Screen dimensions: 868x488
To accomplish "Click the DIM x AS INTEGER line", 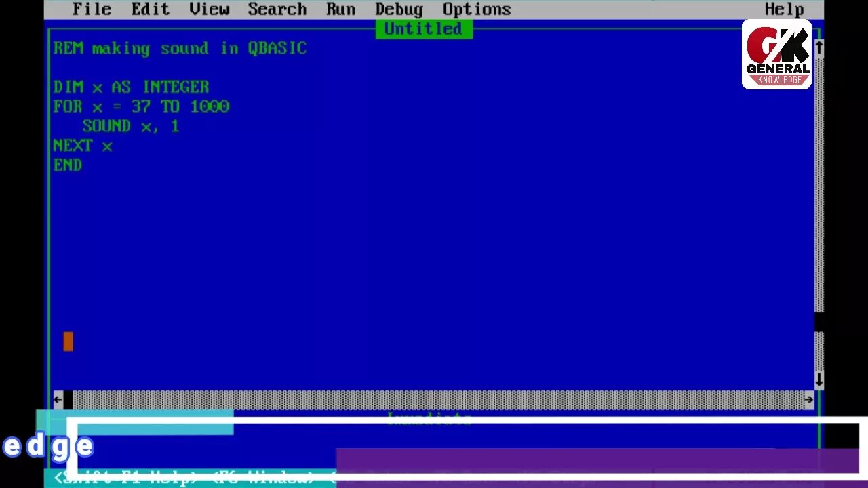I will point(131,87).
